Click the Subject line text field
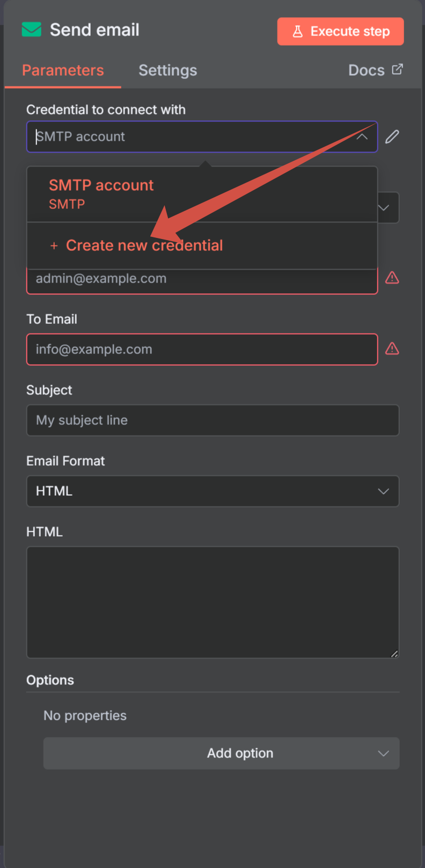 (x=213, y=420)
